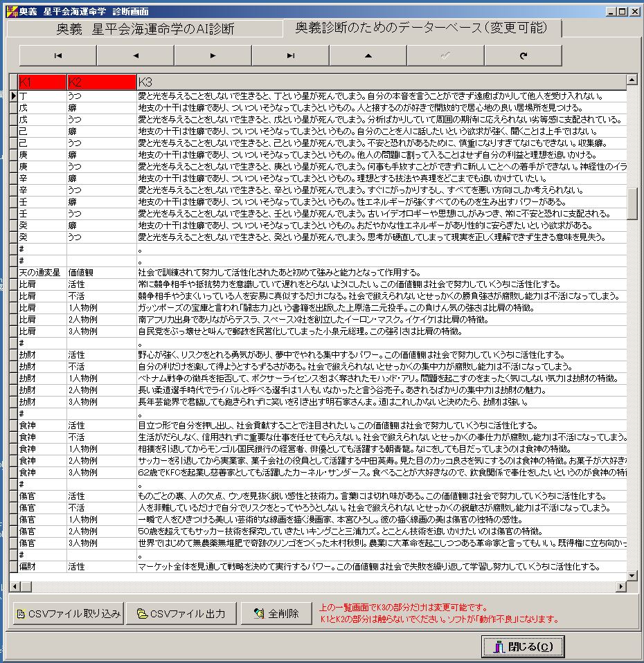Select the 奥義診断のためのデーターベース(変更可能) tab

422,28
